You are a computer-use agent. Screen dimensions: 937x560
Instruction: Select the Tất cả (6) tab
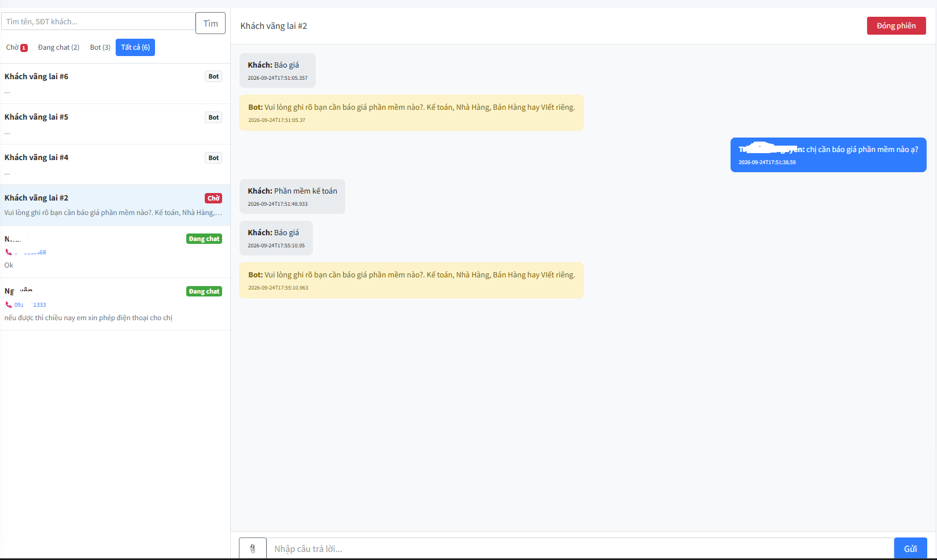[x=135, y=47]
